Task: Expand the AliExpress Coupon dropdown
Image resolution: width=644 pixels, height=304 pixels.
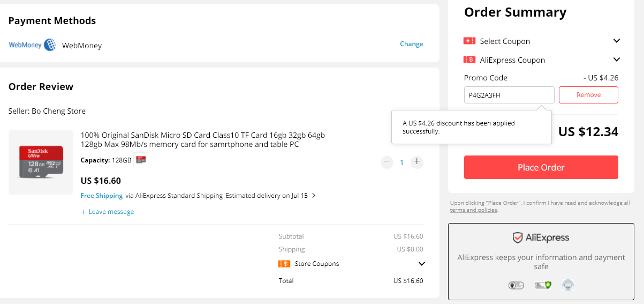Action: [617, 60]
